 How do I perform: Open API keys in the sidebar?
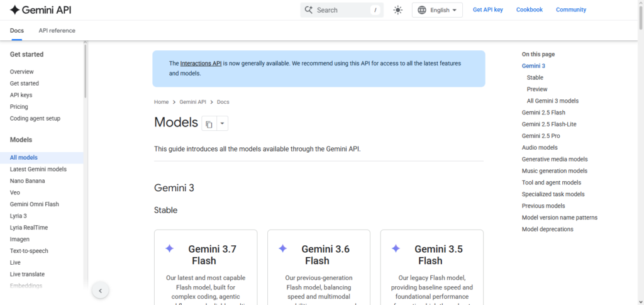point(21,95)
